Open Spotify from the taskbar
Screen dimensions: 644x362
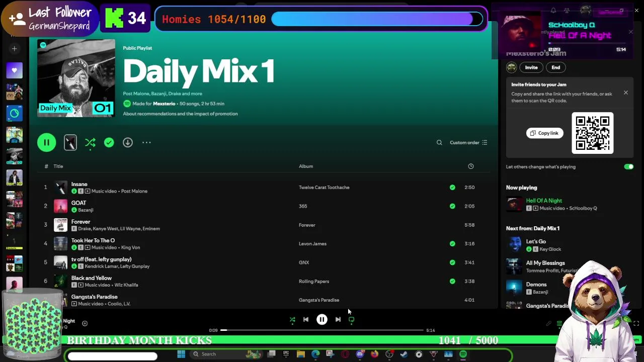pyautogui.click(x=463, y=354)
